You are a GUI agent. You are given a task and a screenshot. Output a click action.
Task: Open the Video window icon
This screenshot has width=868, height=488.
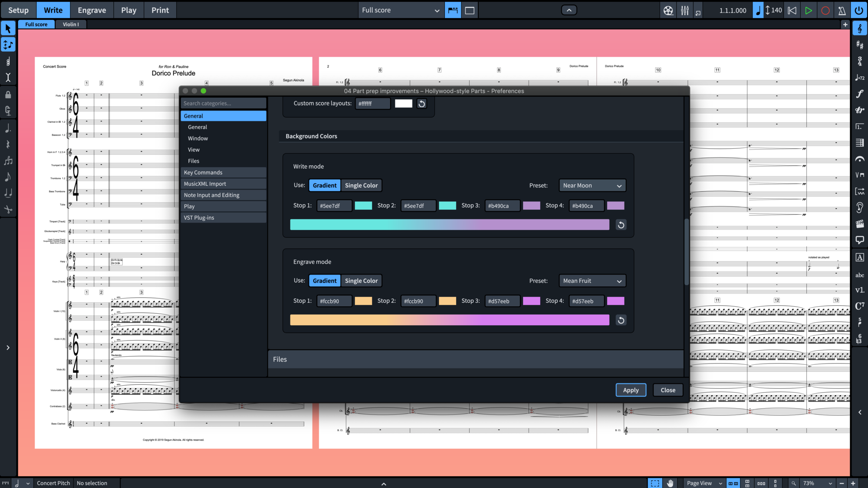point(668,10)
